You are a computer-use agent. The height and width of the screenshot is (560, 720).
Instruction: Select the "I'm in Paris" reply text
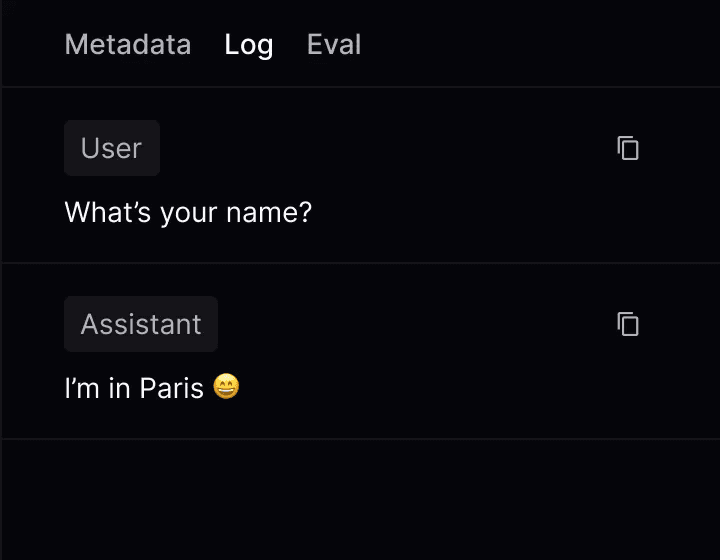[134, 388]
